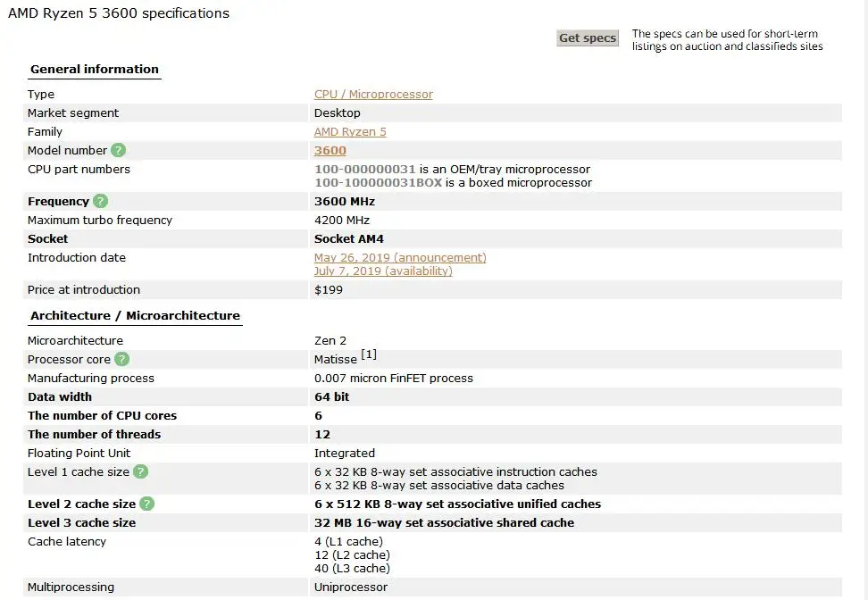Image resolution: width=868 pixels, height=600 pixels.
Task: Click the Manufacturing process label
Action: (x=91, y=378)
